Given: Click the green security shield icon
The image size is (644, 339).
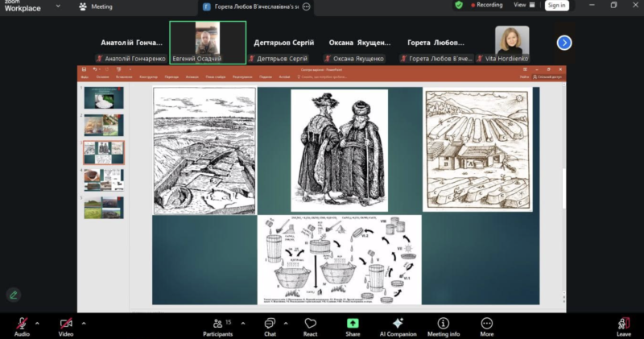Looking at the screenshot, I should pos(459,5).
